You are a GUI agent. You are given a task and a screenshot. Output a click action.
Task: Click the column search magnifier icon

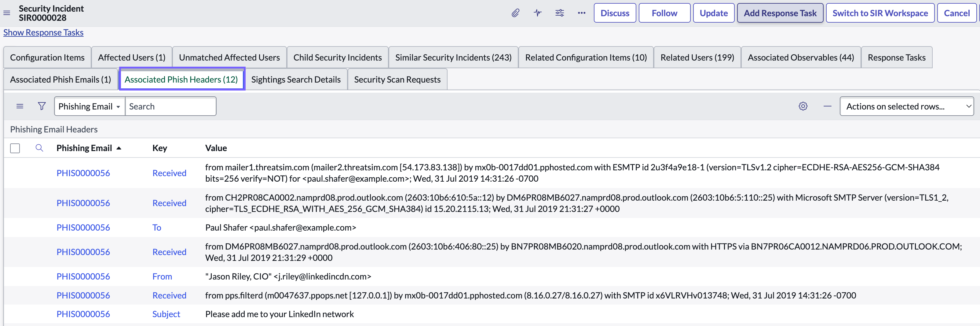39,148
